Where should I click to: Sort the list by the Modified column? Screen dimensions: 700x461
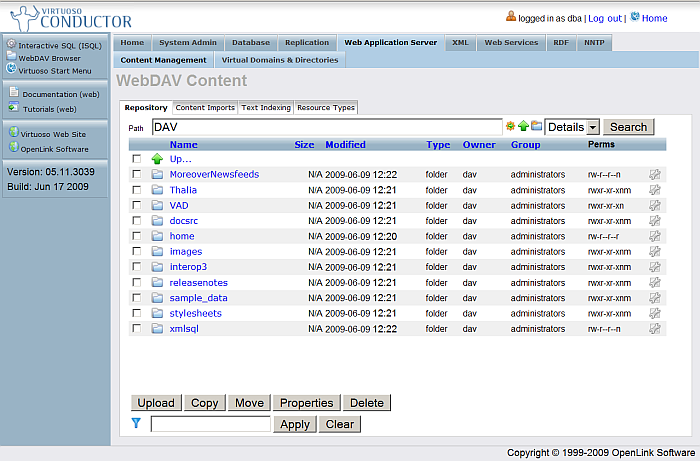point(345,145)
